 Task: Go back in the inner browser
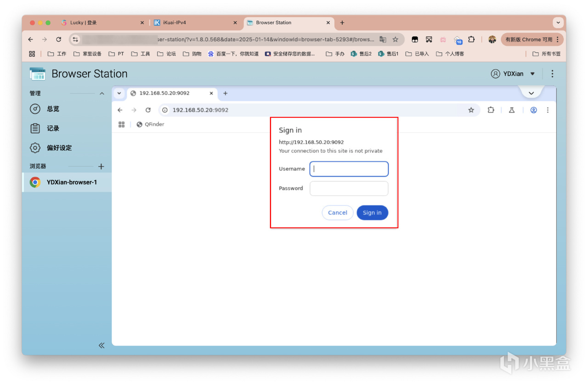120,110
